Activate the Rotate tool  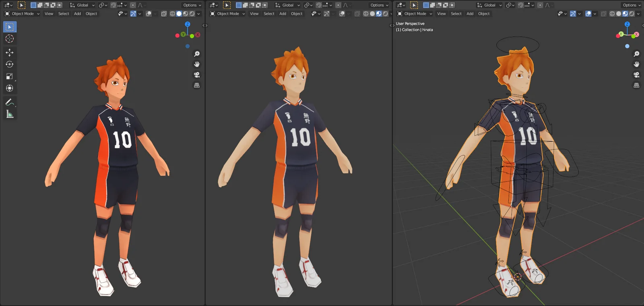10,64
